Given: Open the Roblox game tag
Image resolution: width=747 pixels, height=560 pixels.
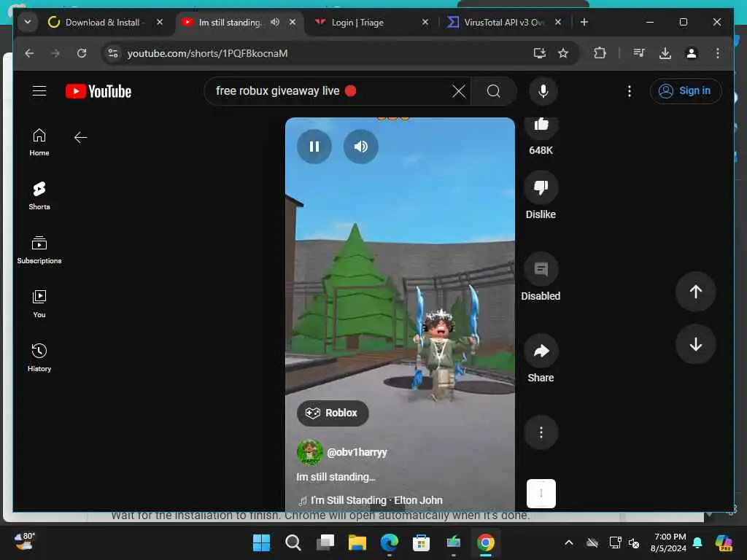Looking at the screenshot, I should click(333, 413).
